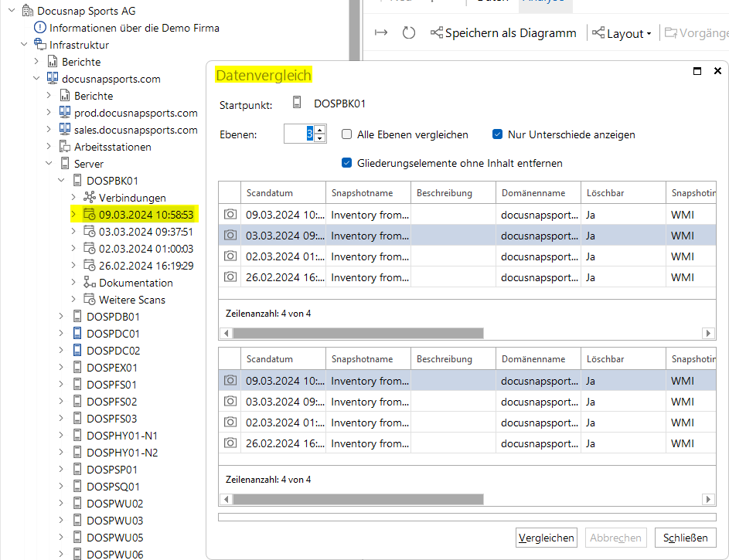Collapse the Infrastruktur node
Image resolution: width=729 pixels, height=560 pixels.
[x=24, y=45]
